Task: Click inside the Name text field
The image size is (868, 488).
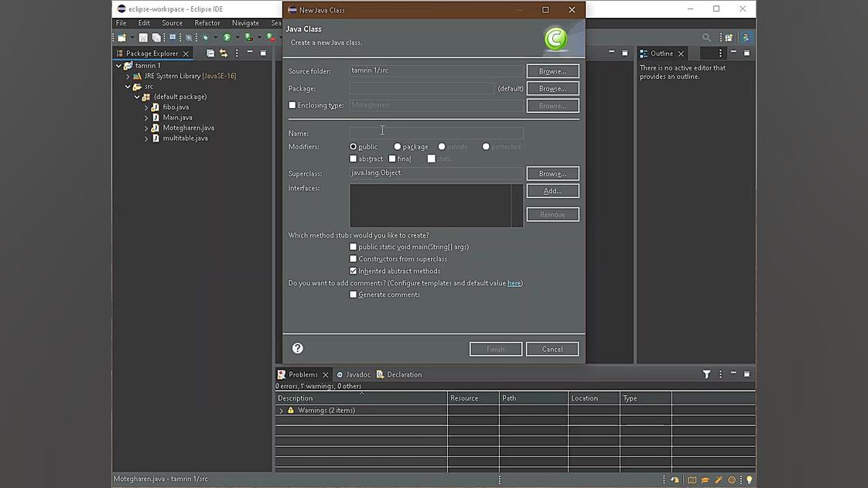Action: pos(436,133)
